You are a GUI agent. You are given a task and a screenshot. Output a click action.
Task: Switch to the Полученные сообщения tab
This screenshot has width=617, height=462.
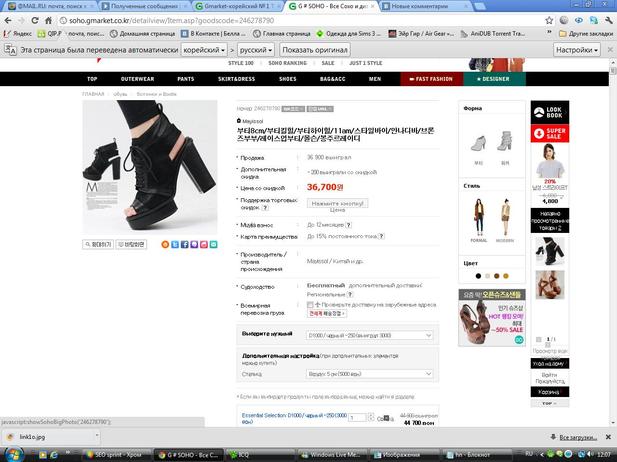click(x=145, y=6)
